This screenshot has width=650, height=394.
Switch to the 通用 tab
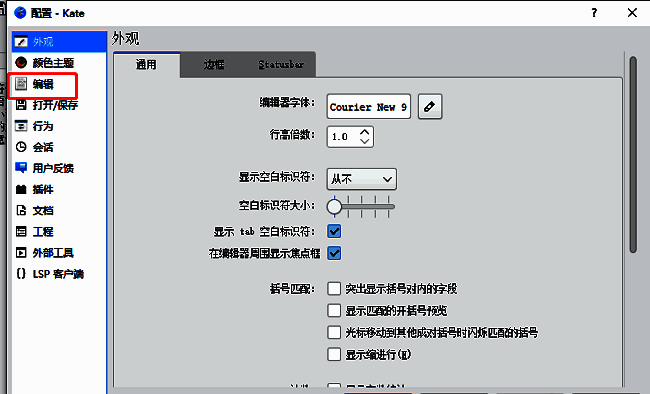point(146,65)
